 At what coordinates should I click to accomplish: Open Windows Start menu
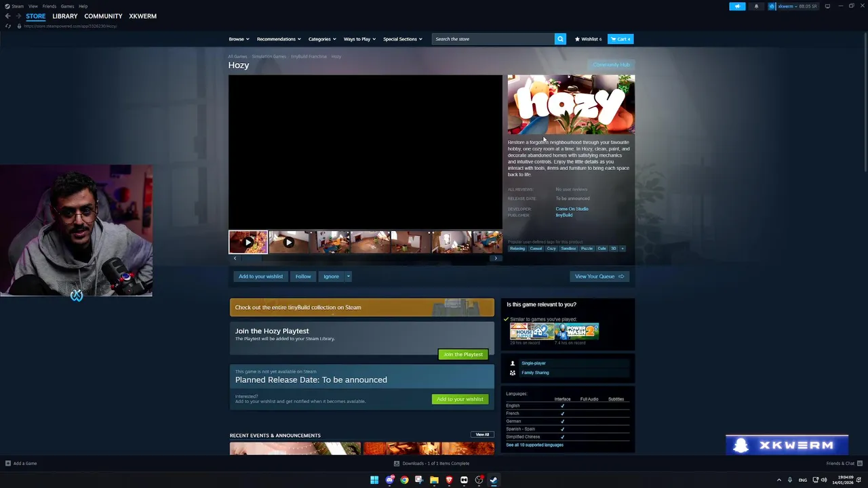click(374, 480)
